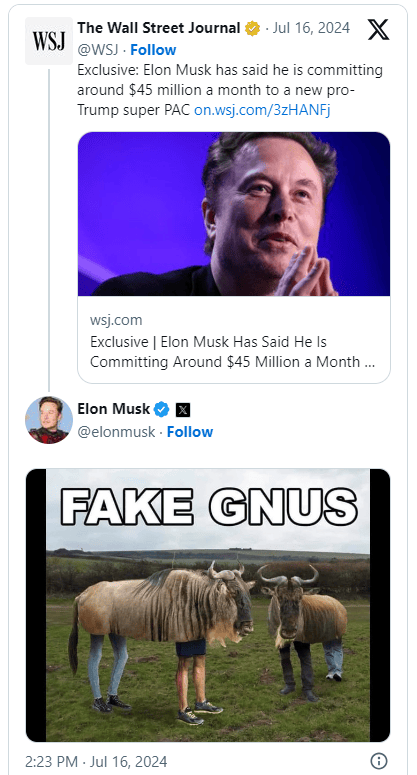Click Elon Musk's blue verified checkmark
This screenshot has width=417, height=775.
162,409
